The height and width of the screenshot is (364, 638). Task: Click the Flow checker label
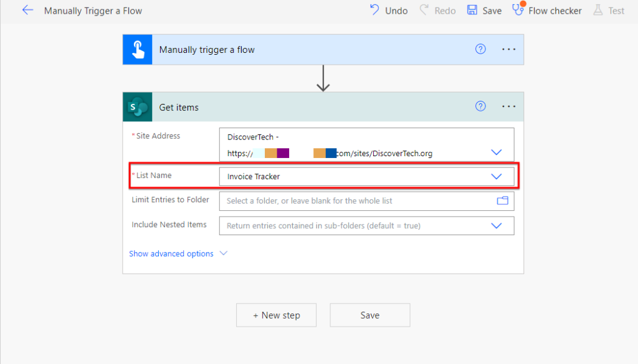click(555, 11)
